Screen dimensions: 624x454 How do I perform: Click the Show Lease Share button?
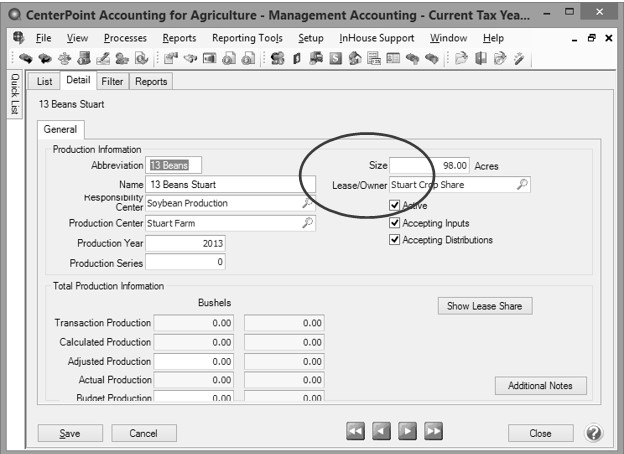point(485,306)
